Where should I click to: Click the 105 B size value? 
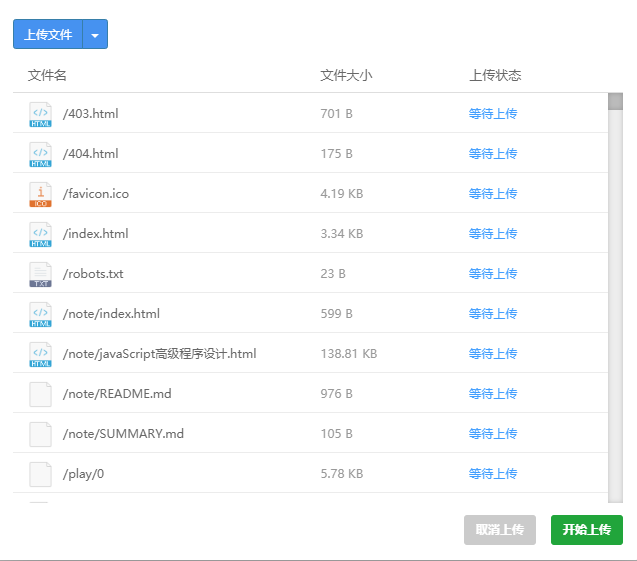point(336,433)
